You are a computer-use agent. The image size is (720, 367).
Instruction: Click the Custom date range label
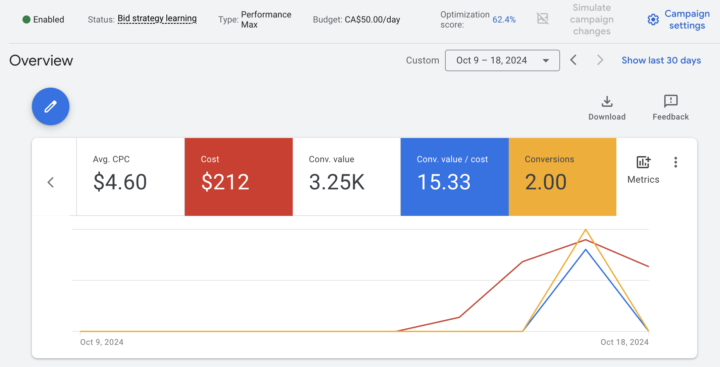point(422,60)
